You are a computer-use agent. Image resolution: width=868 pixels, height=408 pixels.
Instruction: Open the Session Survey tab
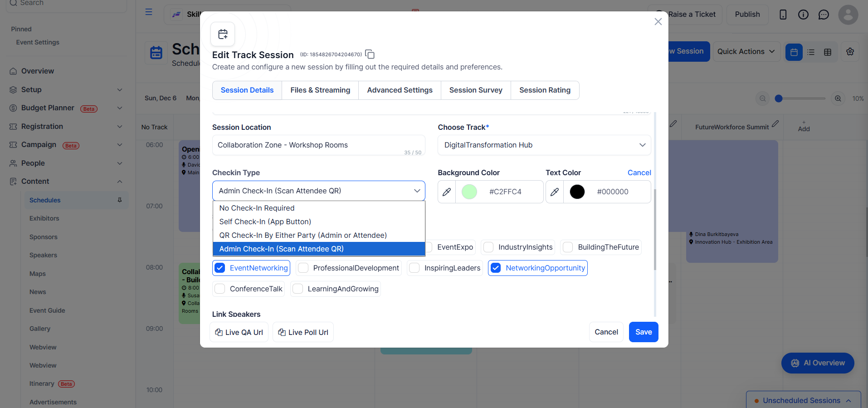[476, 90]
